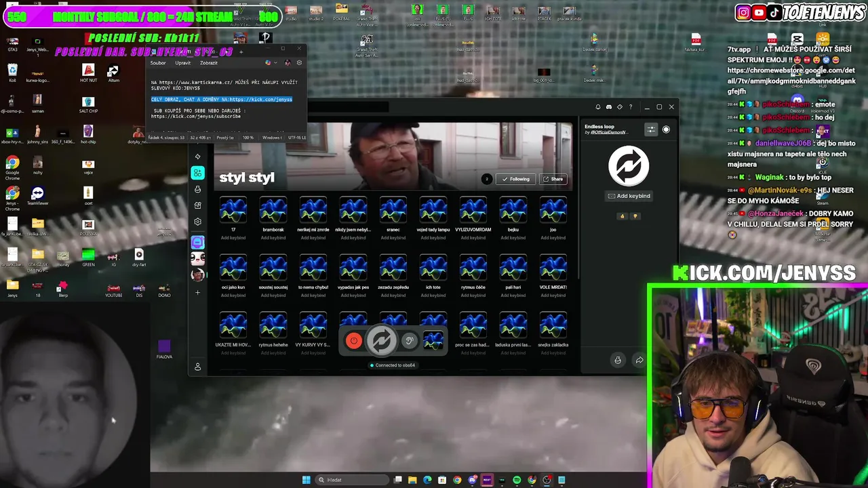Play the 'ich tote' sound tile
This screenshot has width=868, height=488.
(433, 268)
